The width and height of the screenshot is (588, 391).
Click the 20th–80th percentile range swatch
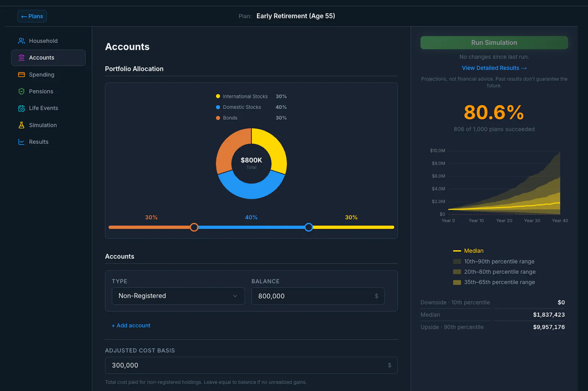457,272
